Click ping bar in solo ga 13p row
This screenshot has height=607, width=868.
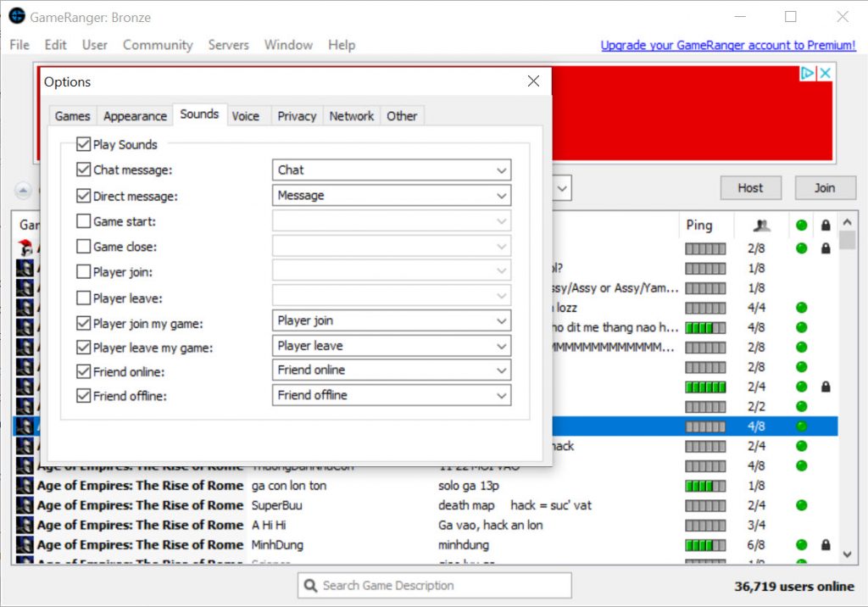pyautogui.click(x=705, y=487)
